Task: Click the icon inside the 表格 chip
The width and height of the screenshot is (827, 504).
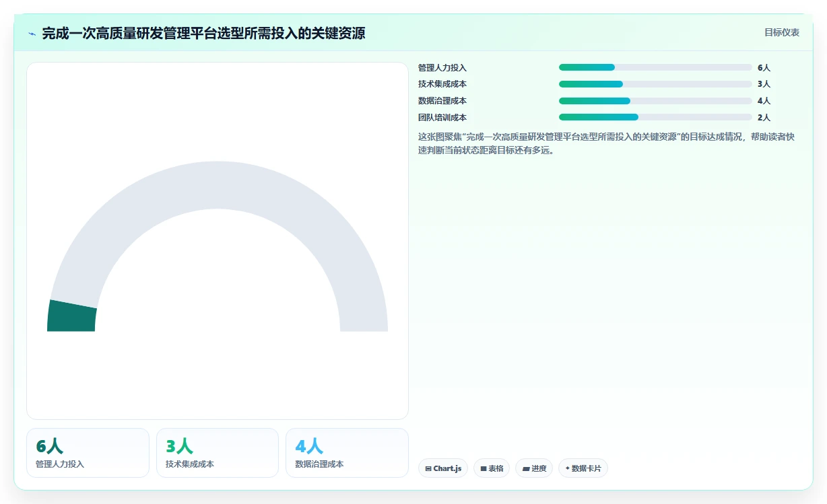Action: pos(484,468)
